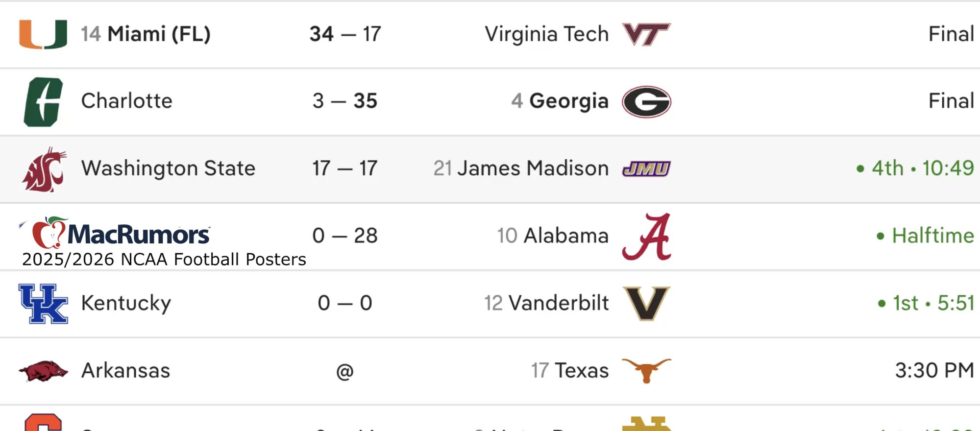Viewport: 980px width, 431px height.
Task: Select the Texas Longhorns logo
Action: point(647,371)
